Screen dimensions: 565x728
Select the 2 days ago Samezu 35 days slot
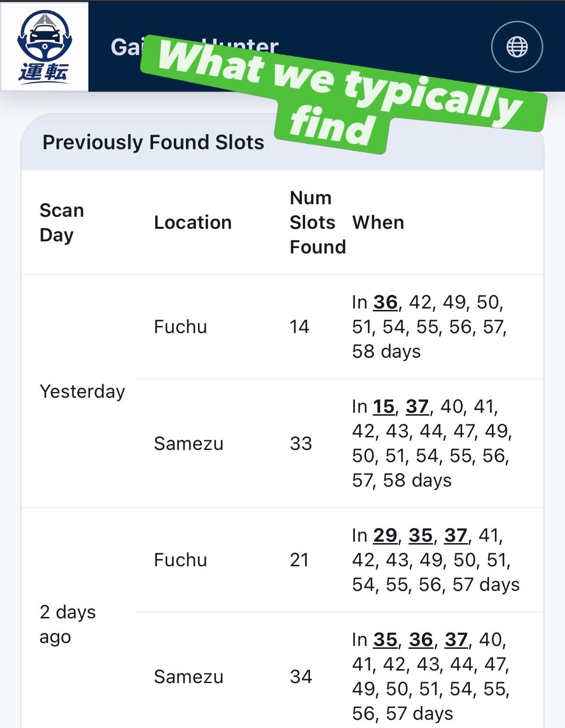coord(385,640)
